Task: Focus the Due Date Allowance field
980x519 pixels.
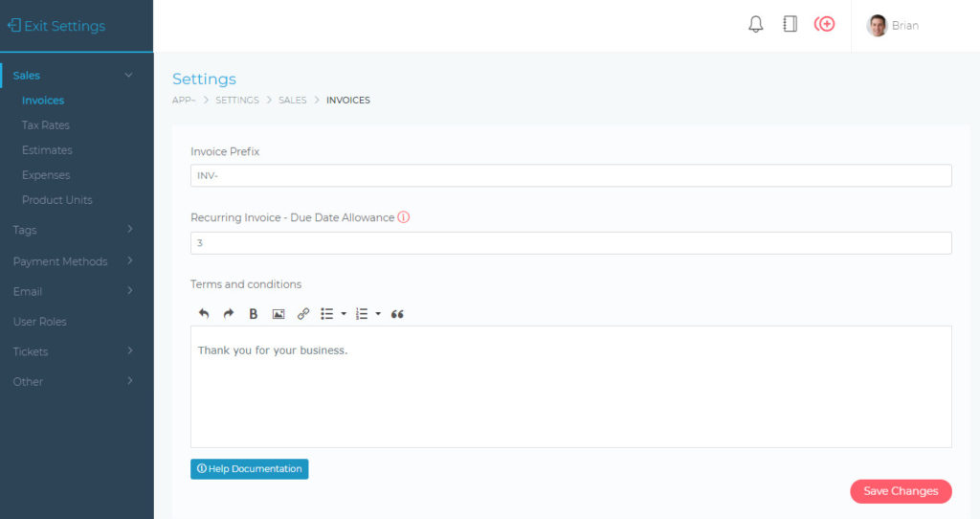Action: [571, 243]
